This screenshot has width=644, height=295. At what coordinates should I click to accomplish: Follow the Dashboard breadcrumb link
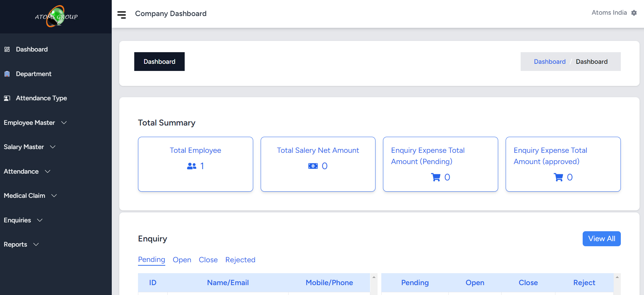(x=549, y=62)
